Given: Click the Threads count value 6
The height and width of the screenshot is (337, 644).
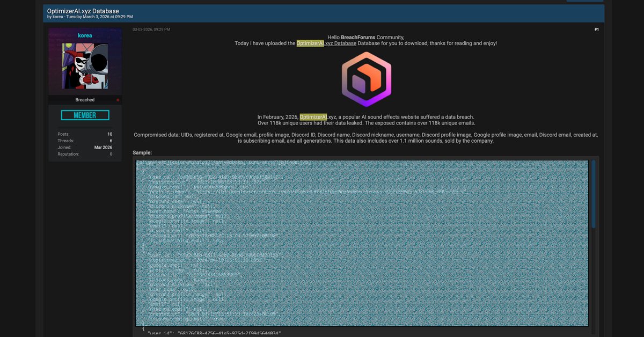Looking at the screenshot, I should [x=111, y=141].
